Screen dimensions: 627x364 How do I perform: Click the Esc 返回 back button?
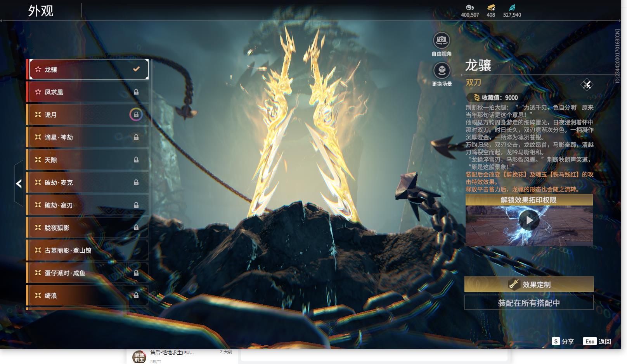pyautogui.click(x=597, y=341)
